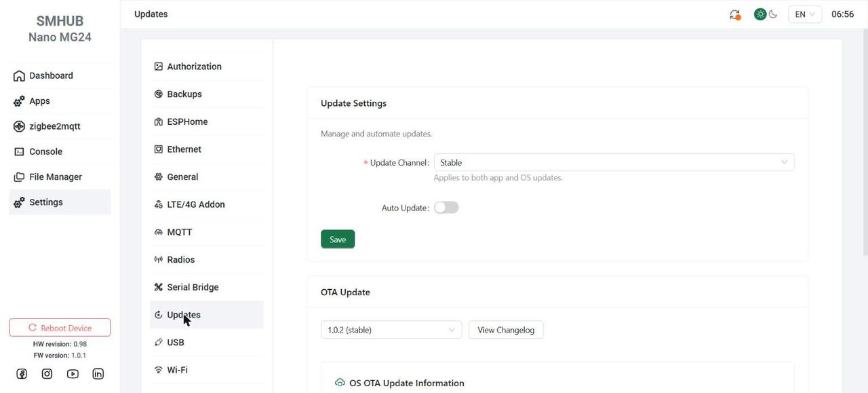
Task: Open the Facebook link icon
Action: 22,374
